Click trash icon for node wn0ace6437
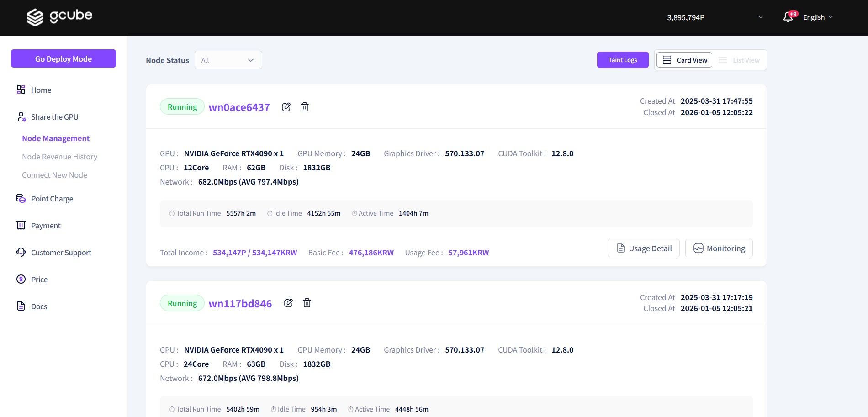The image size is (868, 417). coord(305,107)
